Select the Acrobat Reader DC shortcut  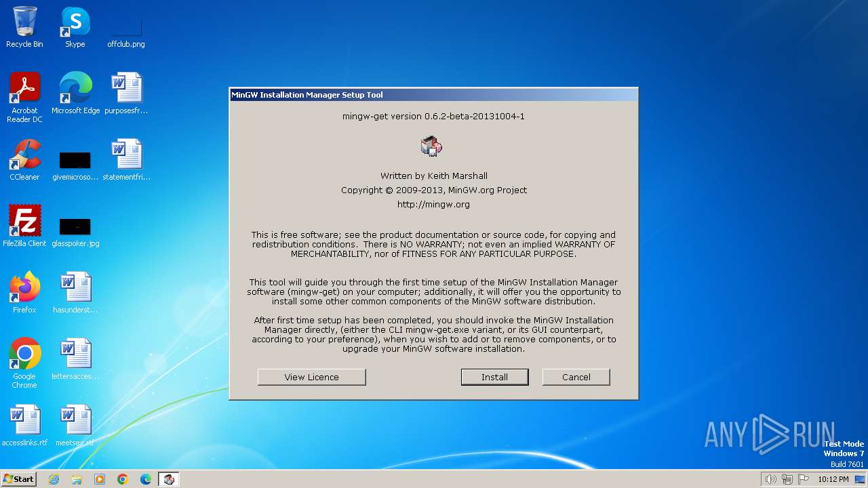point(24,98)
